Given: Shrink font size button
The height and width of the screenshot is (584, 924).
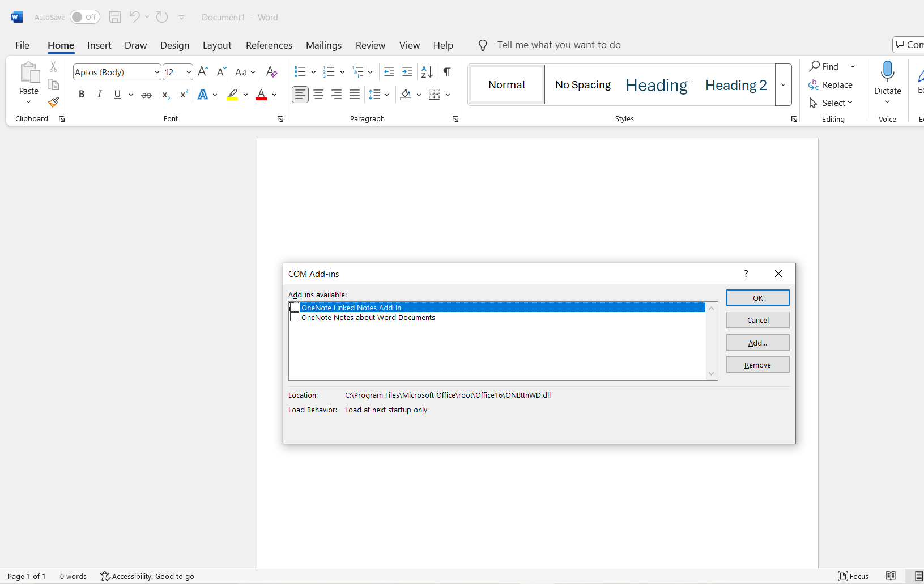Looking at the screenshot, I should click(222, 72).
